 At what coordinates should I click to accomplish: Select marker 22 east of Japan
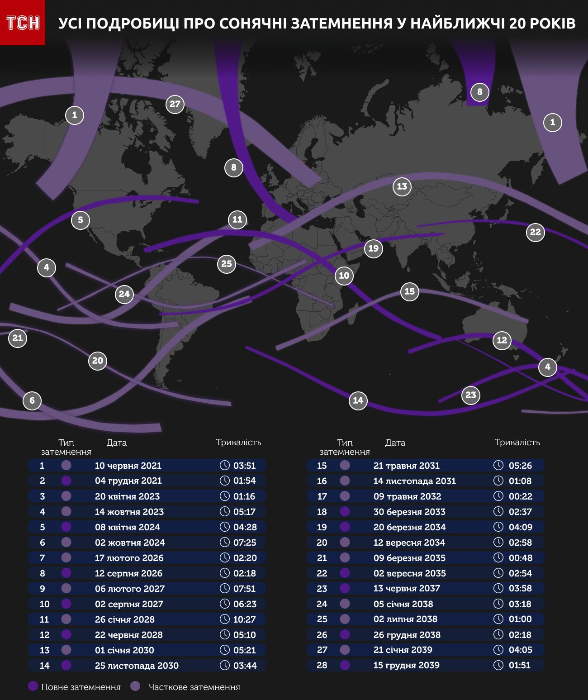536,232
